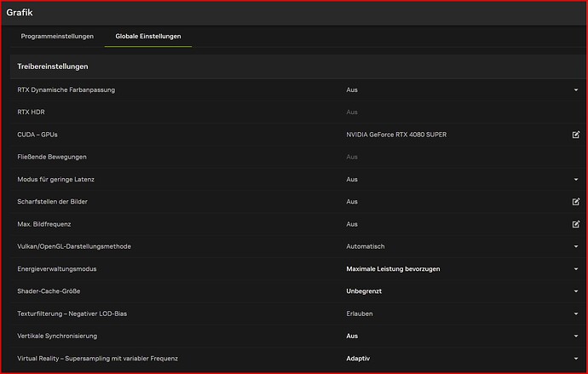
Task: Click 'NVIDIA GeForce RTX 4080 SUPER' value
Action: [396, 135]
